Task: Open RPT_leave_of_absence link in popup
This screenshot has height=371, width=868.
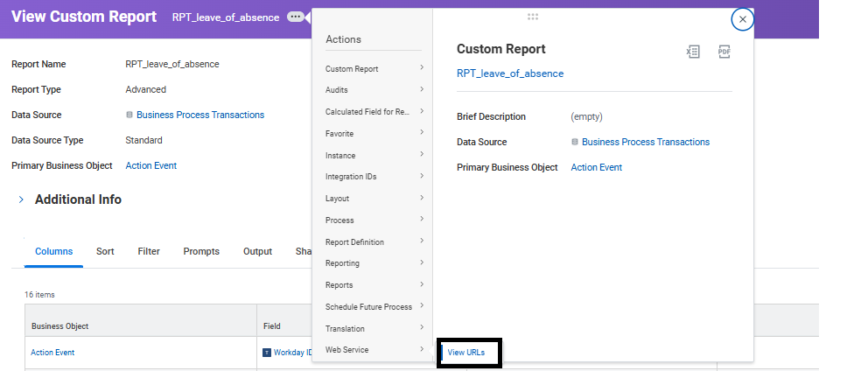Action: (510, 73)
